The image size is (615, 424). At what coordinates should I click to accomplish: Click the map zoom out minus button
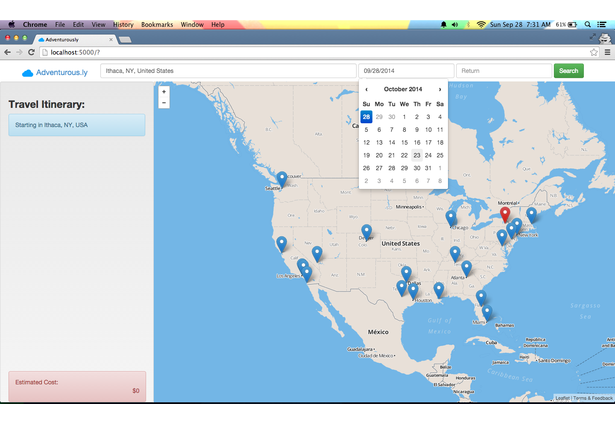pyautogui.click(x=164, y=103)
